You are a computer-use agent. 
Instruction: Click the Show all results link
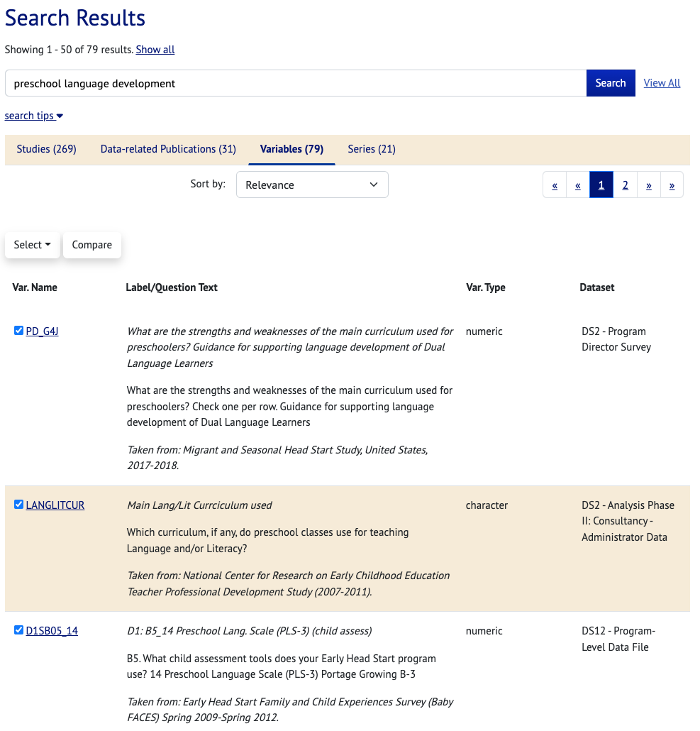(155, 50)
